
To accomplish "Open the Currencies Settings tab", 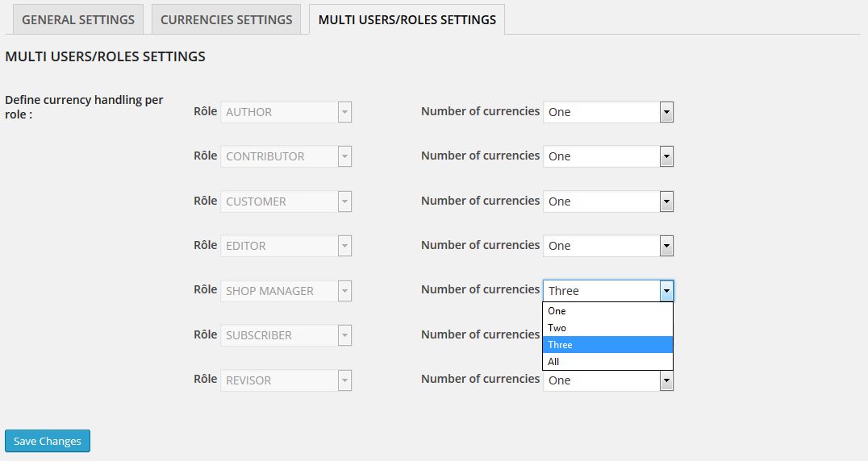I will [226, 19].
